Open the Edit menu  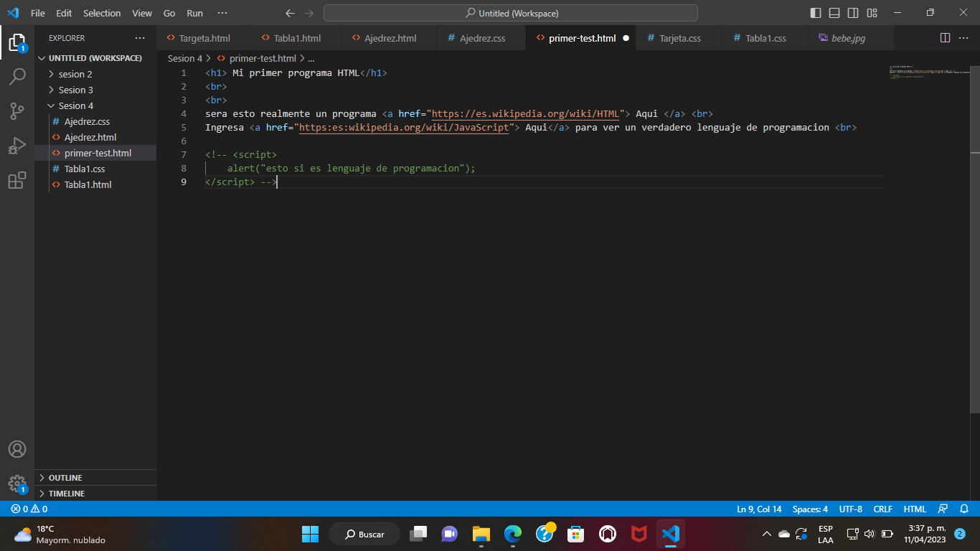[x=64, y=13]
